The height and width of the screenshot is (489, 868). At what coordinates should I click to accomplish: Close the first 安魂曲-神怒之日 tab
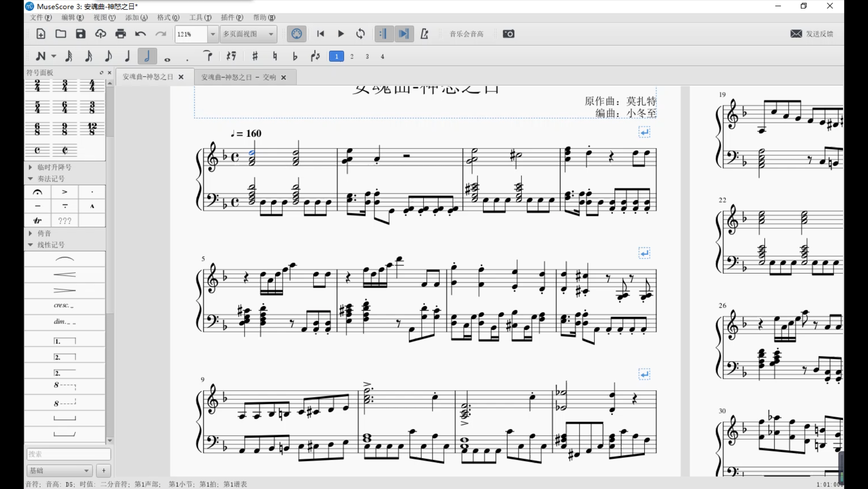click(181, 77)
